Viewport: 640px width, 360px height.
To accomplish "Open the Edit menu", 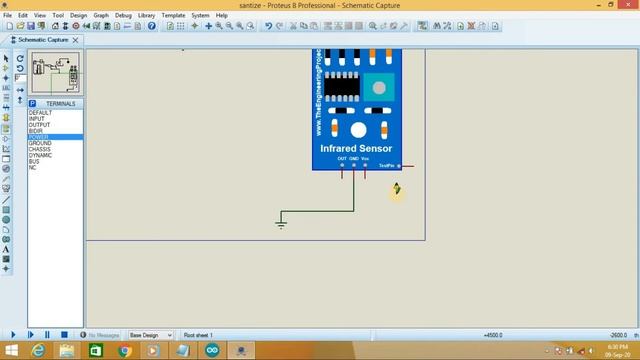I will [22, 15].
